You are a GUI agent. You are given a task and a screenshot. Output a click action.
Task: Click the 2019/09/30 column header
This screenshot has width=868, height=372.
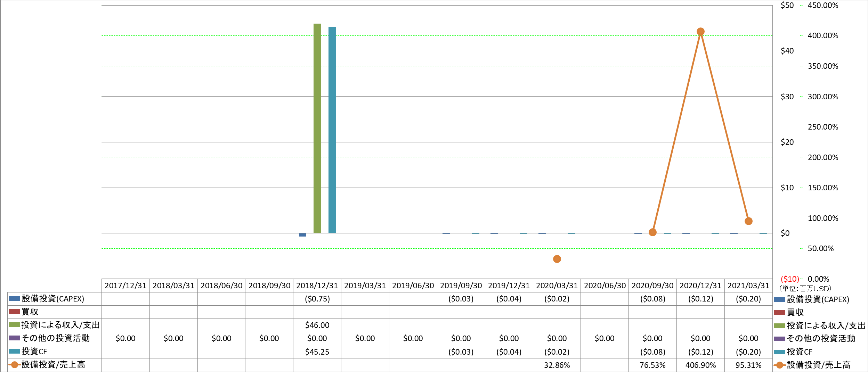461,286
